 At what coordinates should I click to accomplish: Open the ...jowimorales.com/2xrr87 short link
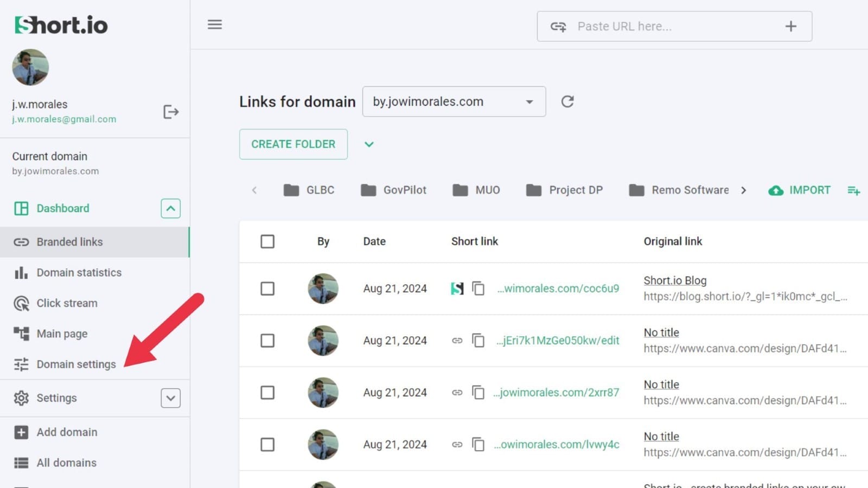coord(556,393)
